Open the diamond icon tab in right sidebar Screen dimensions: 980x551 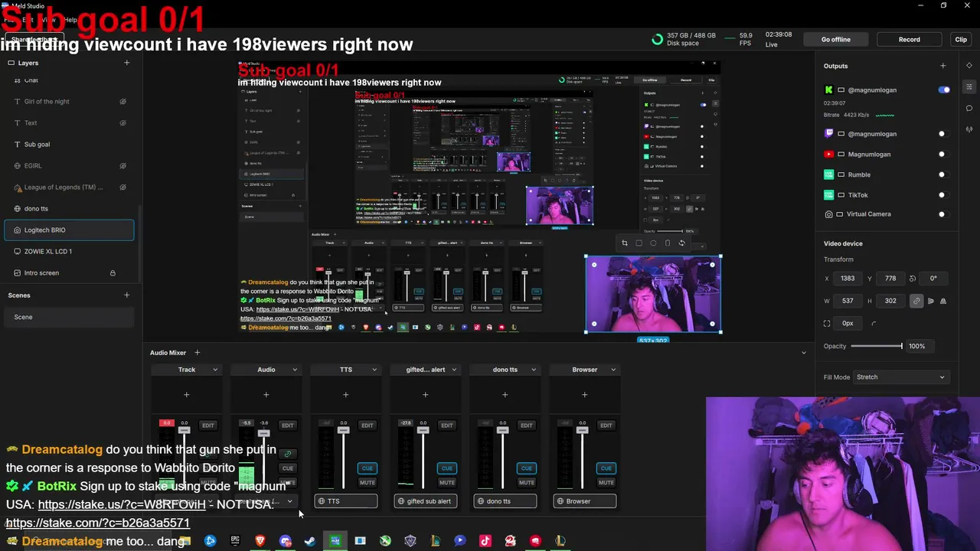pyautogui.click(x=969, y=65)
